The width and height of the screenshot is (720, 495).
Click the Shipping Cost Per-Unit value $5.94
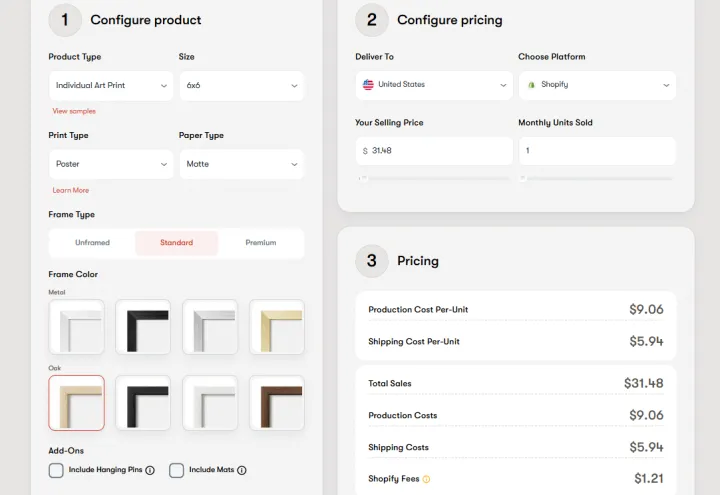point(646,341)
